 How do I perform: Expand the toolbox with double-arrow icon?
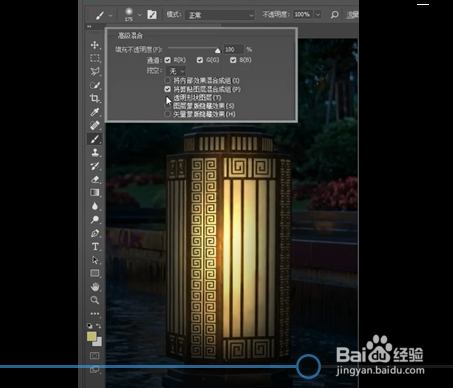pyautogui.click(x=89, y=26)
